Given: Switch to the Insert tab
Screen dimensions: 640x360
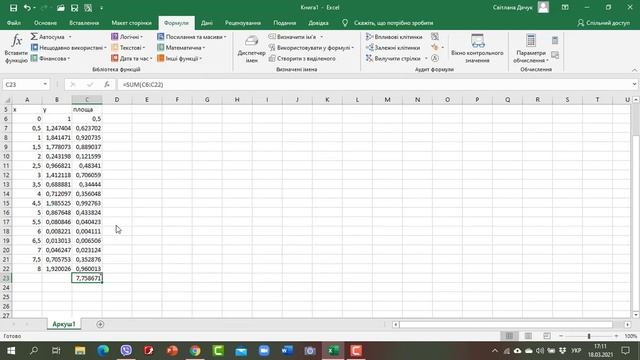Looking at the screenshot, I should (84, 23).
